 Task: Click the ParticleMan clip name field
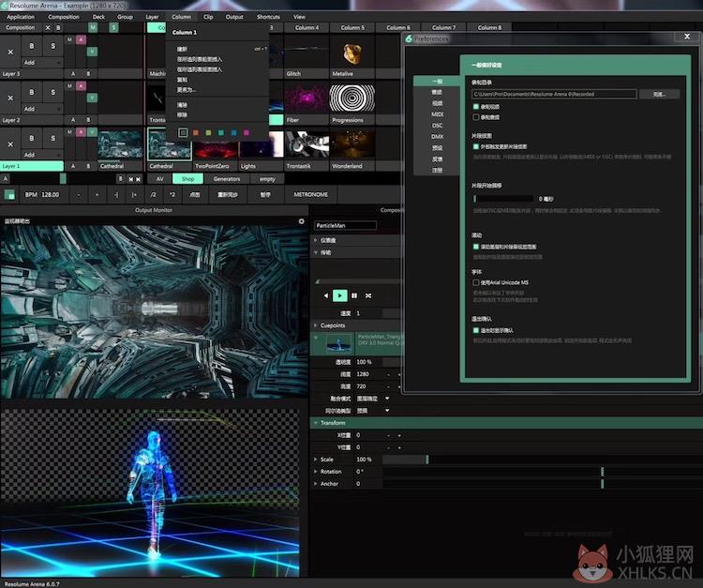[345, 226]
